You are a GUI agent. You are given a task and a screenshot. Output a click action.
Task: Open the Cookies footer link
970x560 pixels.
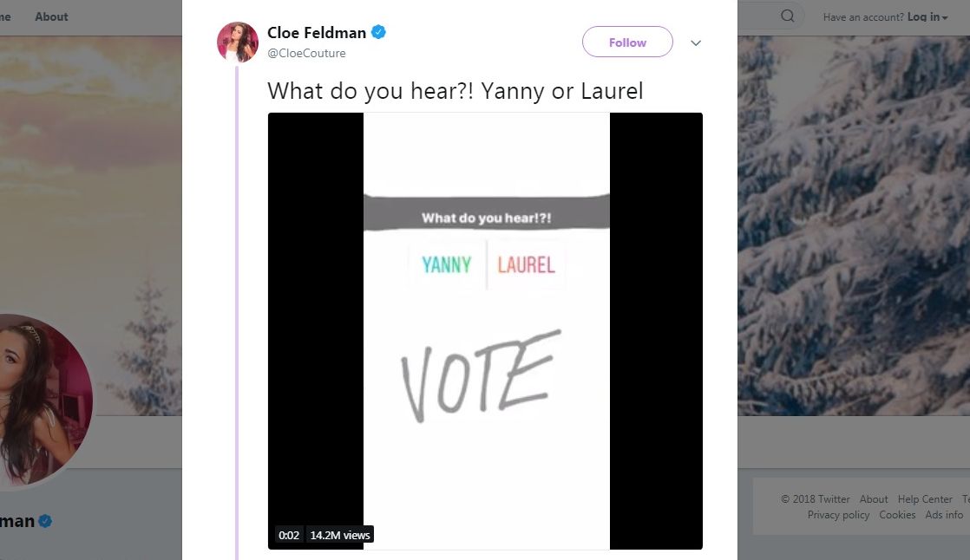(897, 515)
